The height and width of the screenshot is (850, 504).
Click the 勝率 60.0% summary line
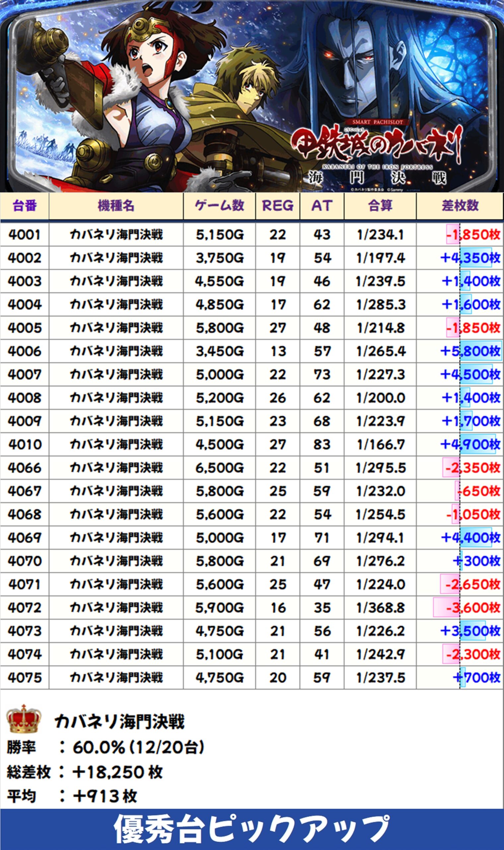click(105, 748)
